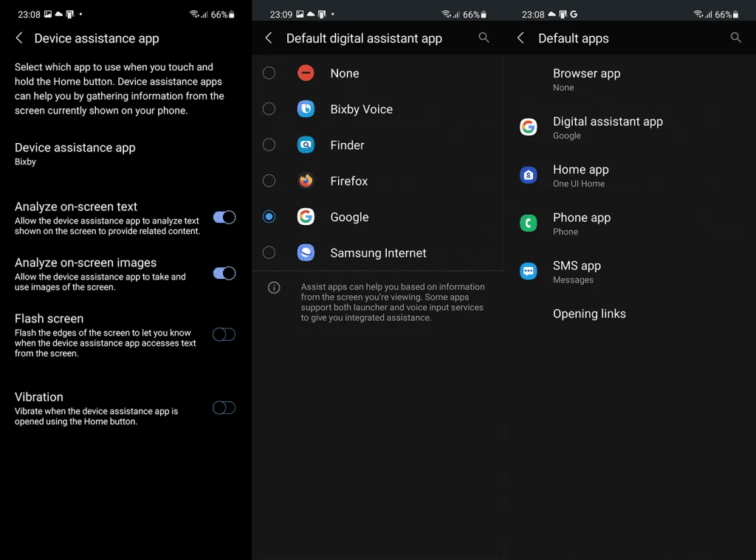Click Google icon next to Digital assistant app
Viewport: 756px width, 560px height.
tap(529, 127)
